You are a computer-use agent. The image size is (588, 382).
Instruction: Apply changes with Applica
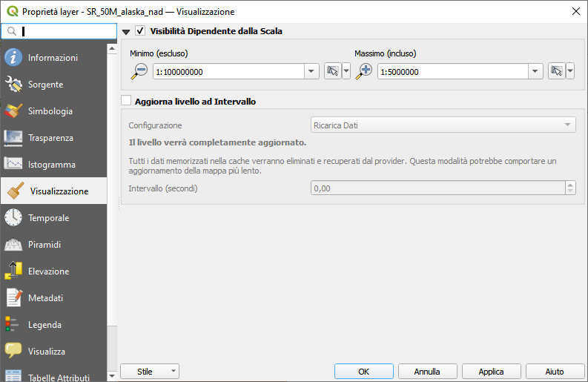coord(492,372)
